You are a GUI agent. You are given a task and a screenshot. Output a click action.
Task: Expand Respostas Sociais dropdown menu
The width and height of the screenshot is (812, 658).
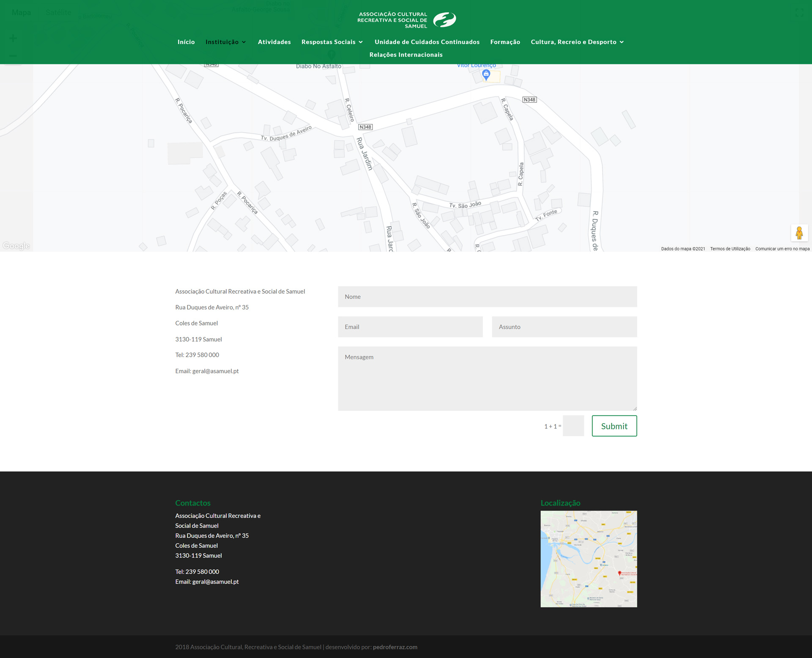tap(332, 42)
